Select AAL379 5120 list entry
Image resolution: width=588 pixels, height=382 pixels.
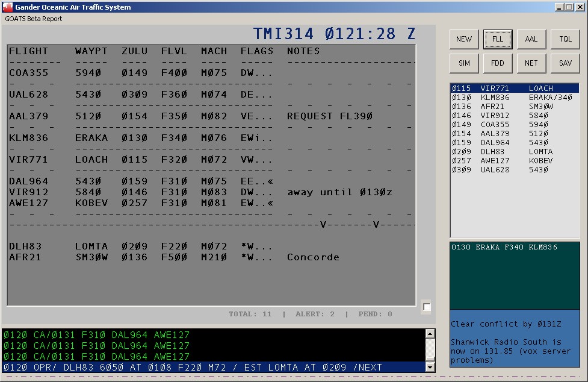[515, 134]
